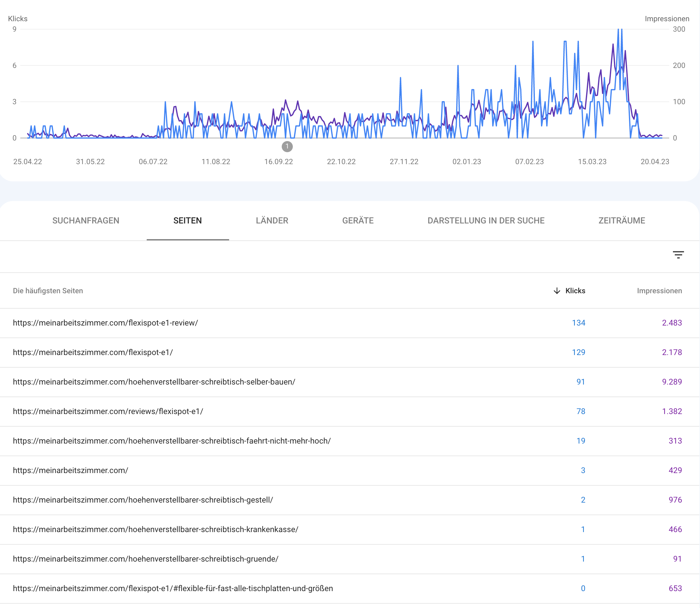Select the schreibtisch-krankenkasse URL row
700x608 pixels.
pyautogui.click(x=350, y=530)
